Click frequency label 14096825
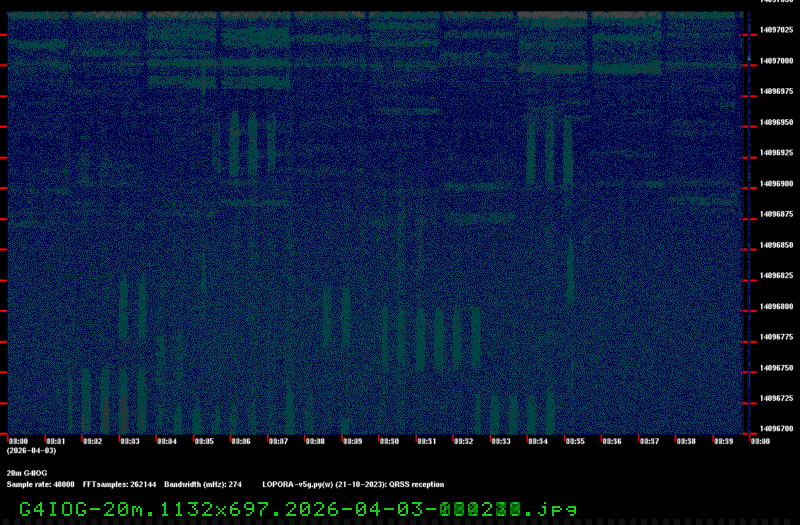Image resolution: width=800 pixels, height=525 pixels. [776, 276]
